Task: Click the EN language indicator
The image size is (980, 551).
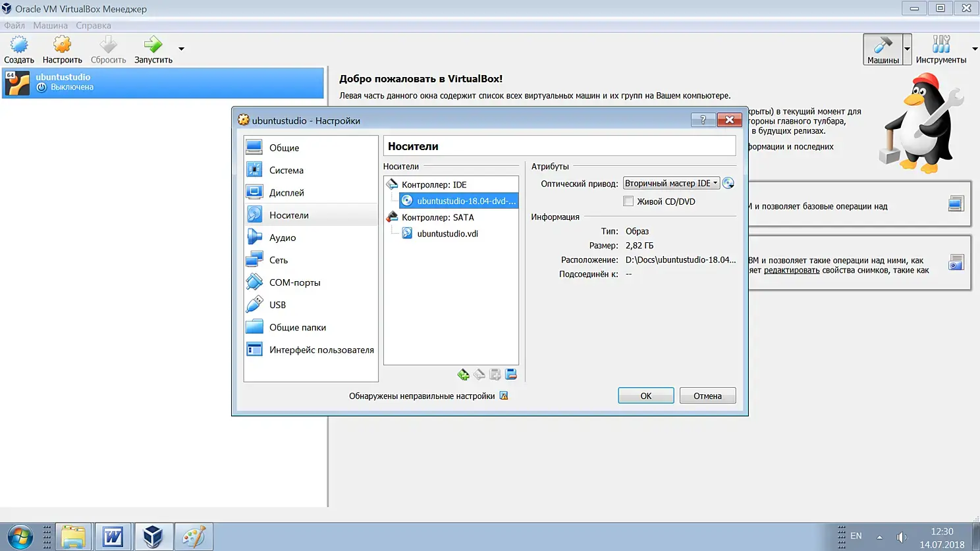Action: tap(856, 536)
